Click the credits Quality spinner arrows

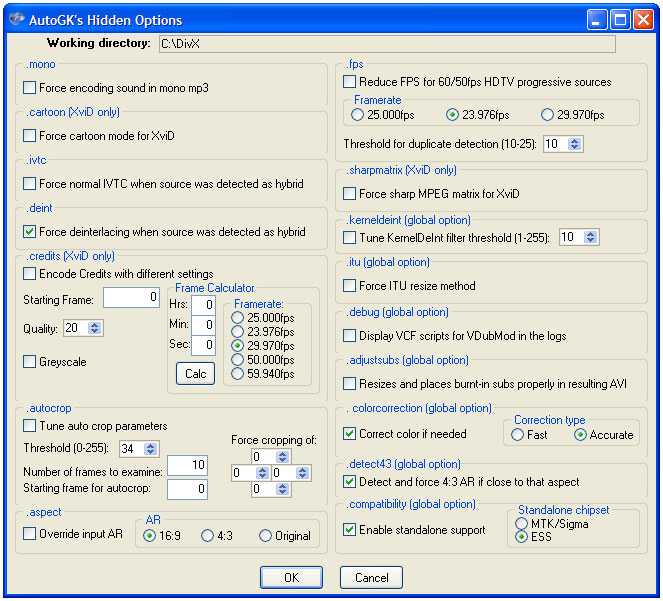click(94, 328)
